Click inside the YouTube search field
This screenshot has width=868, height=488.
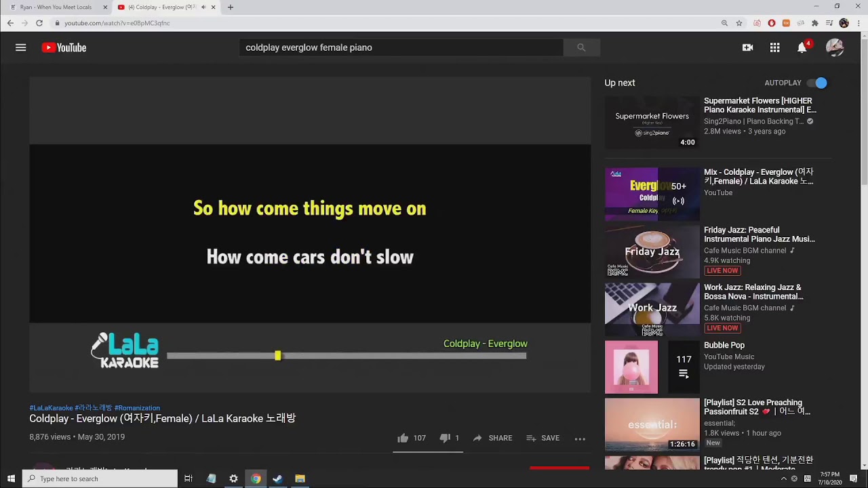(x=401, y=47)
